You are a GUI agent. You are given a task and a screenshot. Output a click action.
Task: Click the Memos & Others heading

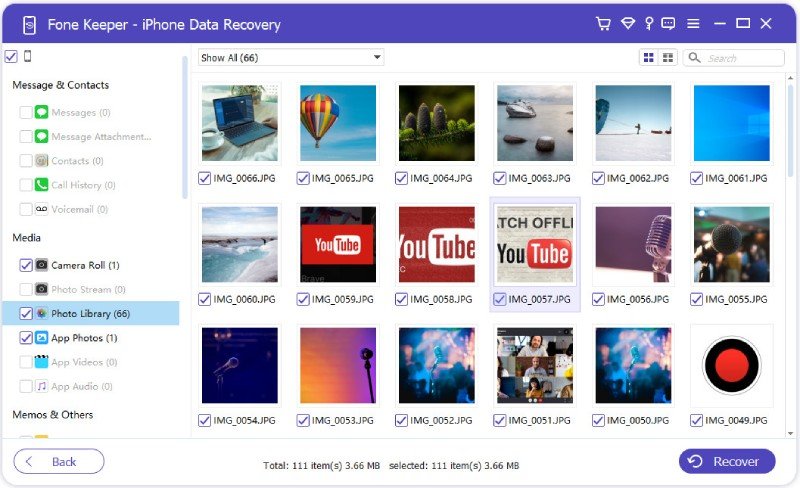53,414
